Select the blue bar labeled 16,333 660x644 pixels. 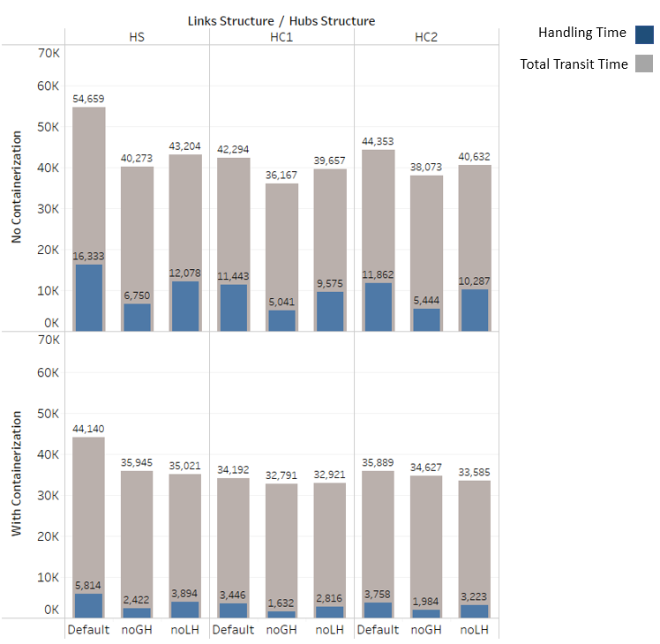[x=89, y=297]
